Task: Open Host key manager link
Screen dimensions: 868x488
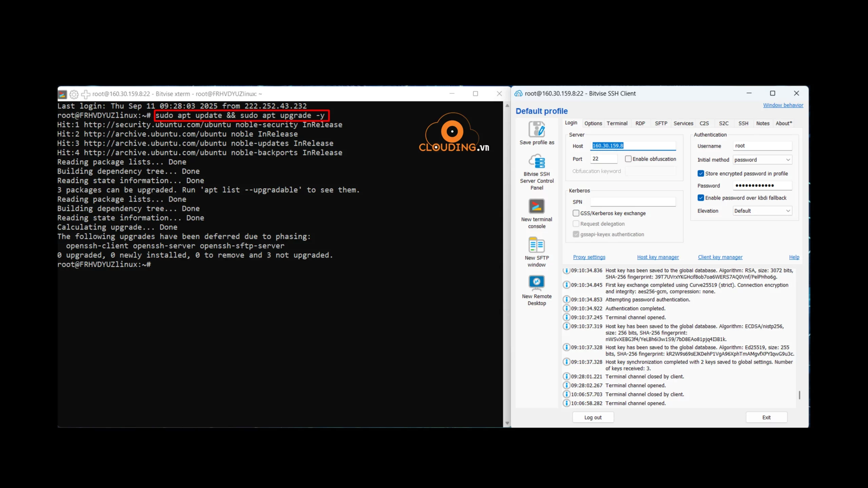Action: tap(658, 257)
